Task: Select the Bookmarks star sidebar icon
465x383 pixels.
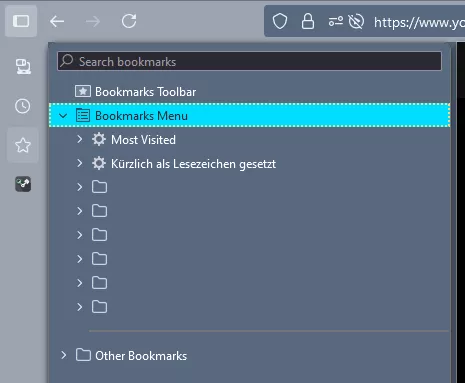Action: 23,145
